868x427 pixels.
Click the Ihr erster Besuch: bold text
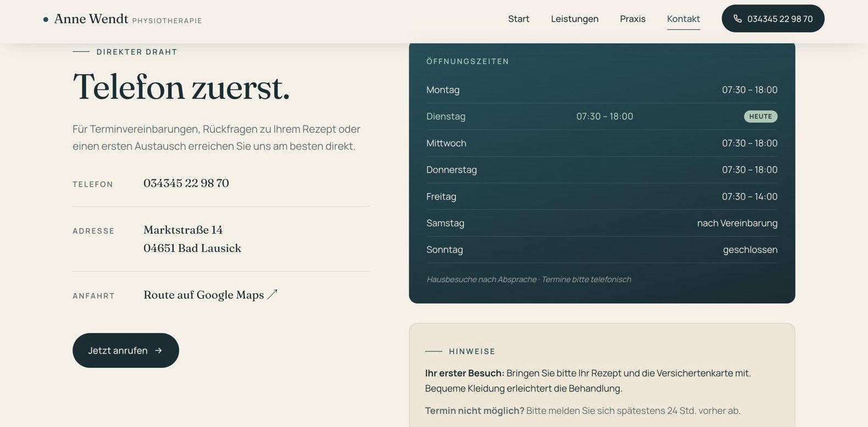tap(465, 373)
